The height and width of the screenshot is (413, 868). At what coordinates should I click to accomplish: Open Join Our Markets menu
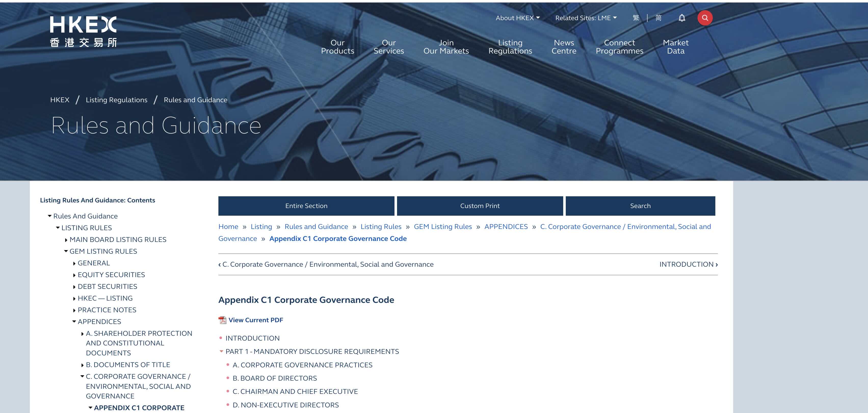446,47
